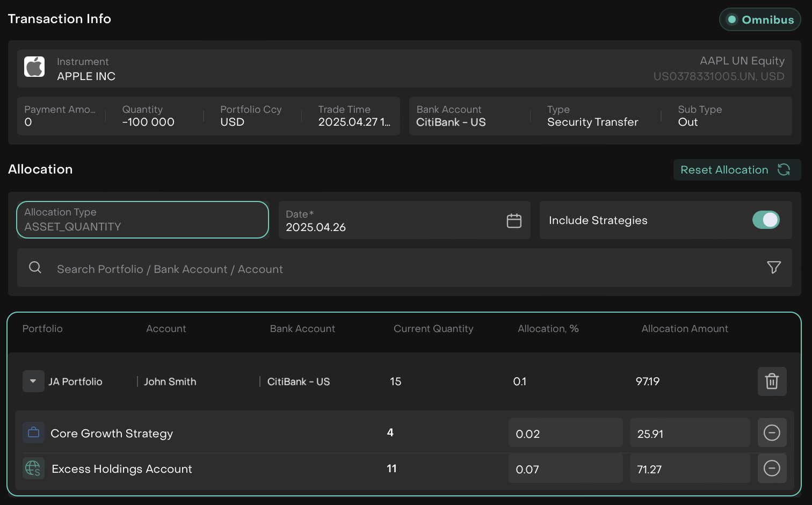The height and width of the screenshot is (505, 812).
Task: Click the search magnifier icon
Action: click(x=35, y=268)
